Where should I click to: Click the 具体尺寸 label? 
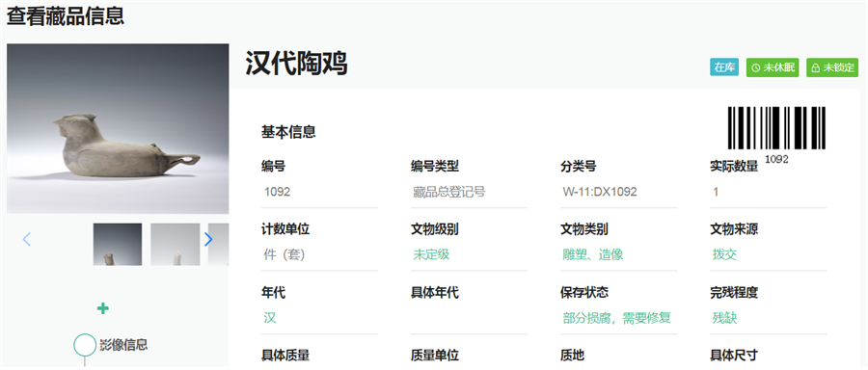(734, 356)
